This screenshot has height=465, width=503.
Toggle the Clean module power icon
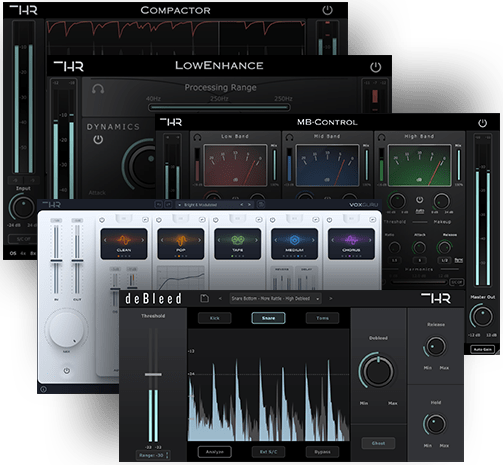pyautogui.click(x=102, y=220)
